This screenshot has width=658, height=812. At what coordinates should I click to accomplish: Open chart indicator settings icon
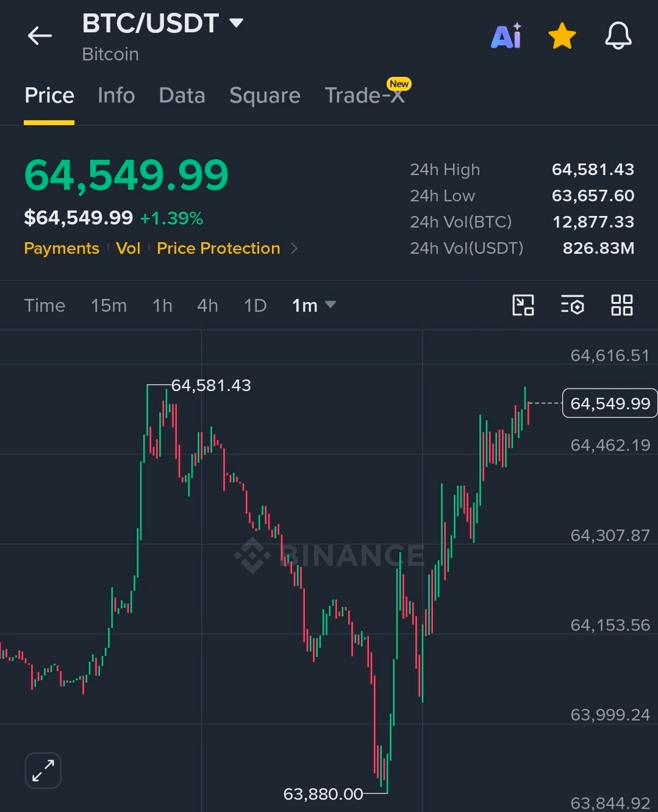(x=573, y=305)
